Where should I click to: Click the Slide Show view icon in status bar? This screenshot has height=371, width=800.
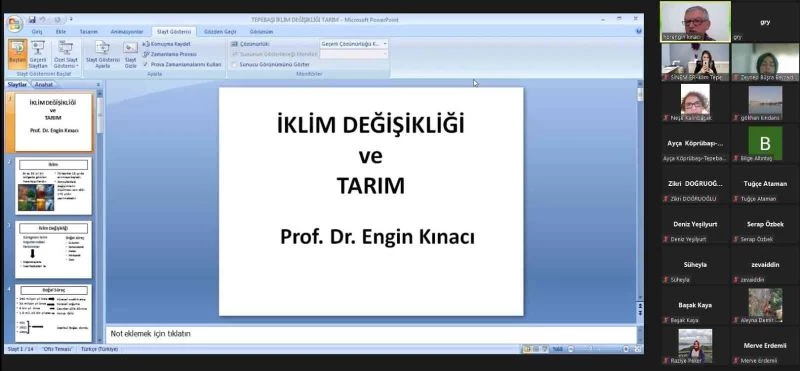coord(545,349)
